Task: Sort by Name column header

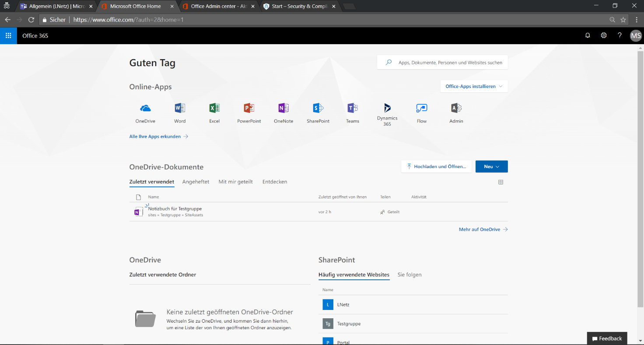Action: 154,197
